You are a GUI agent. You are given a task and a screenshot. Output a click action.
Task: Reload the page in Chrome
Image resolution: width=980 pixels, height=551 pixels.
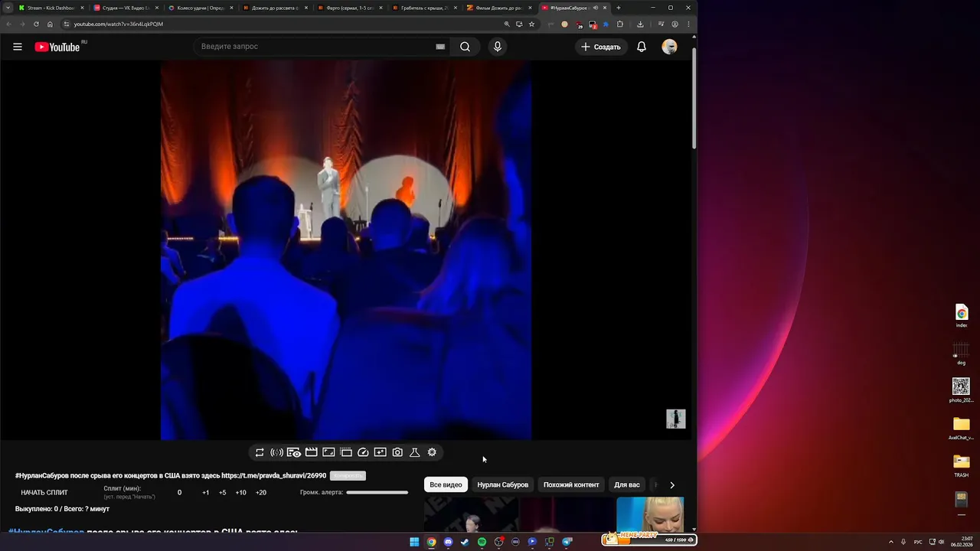pyautogui.click(x=36, y=24)
